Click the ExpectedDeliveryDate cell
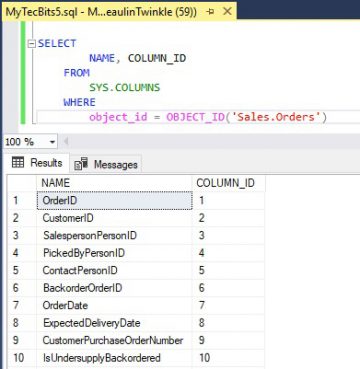The image size is (360, 369). pos(114,323)
